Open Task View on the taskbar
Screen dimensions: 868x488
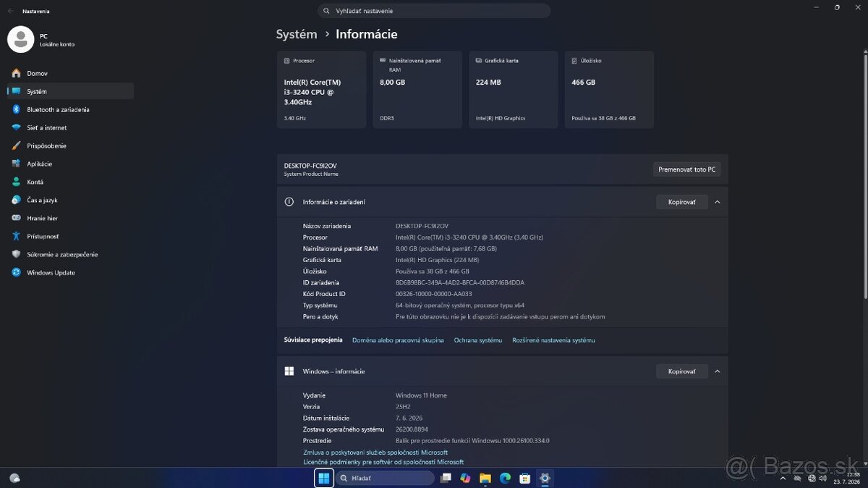[x=446, y=478]
